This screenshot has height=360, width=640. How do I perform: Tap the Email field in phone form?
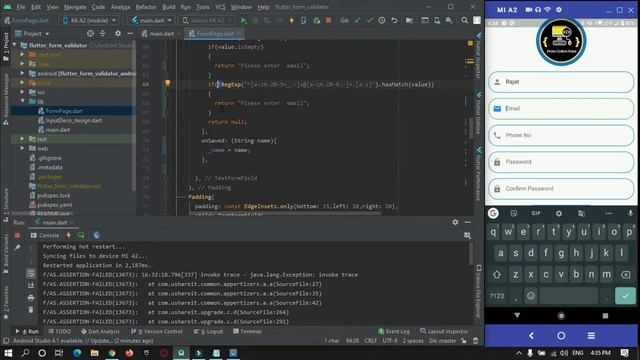pos(561,109)
